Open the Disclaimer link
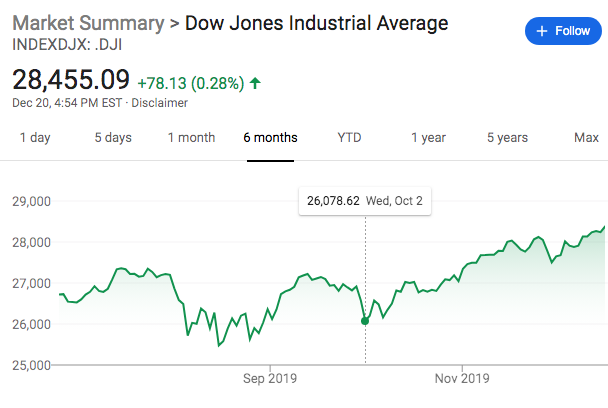Screen dimensions: 608x408 (161, 102)
